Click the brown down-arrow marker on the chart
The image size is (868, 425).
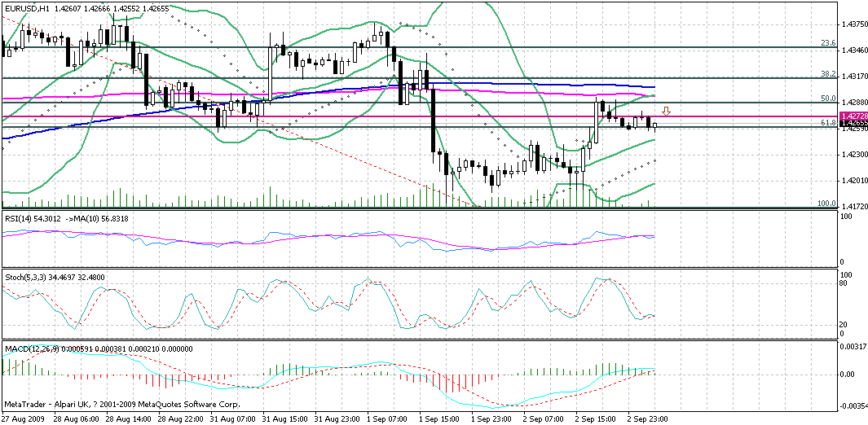tap(667, 112)
